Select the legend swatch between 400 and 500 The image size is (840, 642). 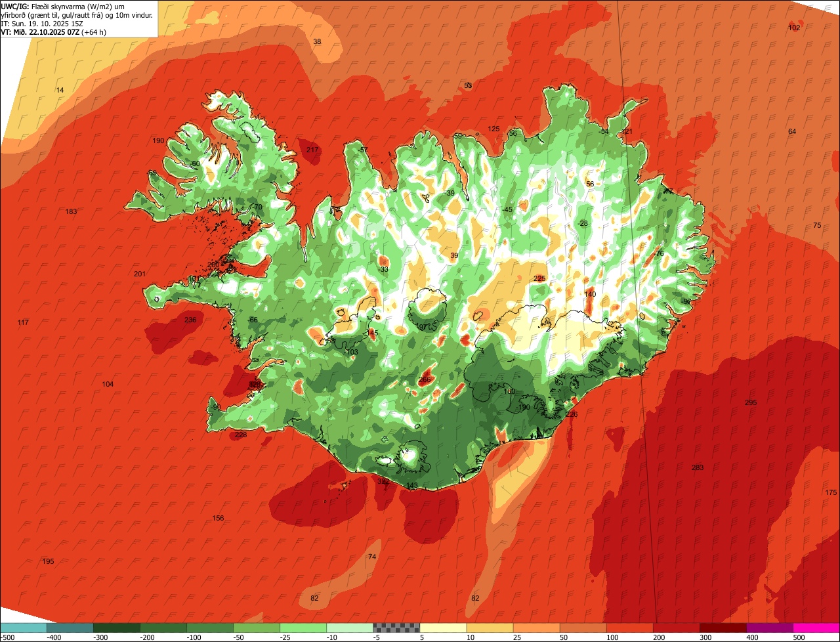click(770, 627)
